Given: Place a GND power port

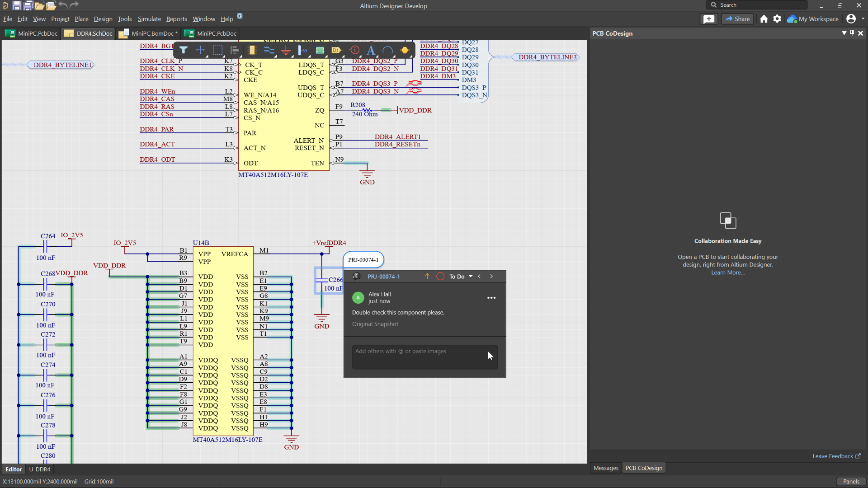Looking at the screenshot, I should pyautogui.click(x=286, y=50).
